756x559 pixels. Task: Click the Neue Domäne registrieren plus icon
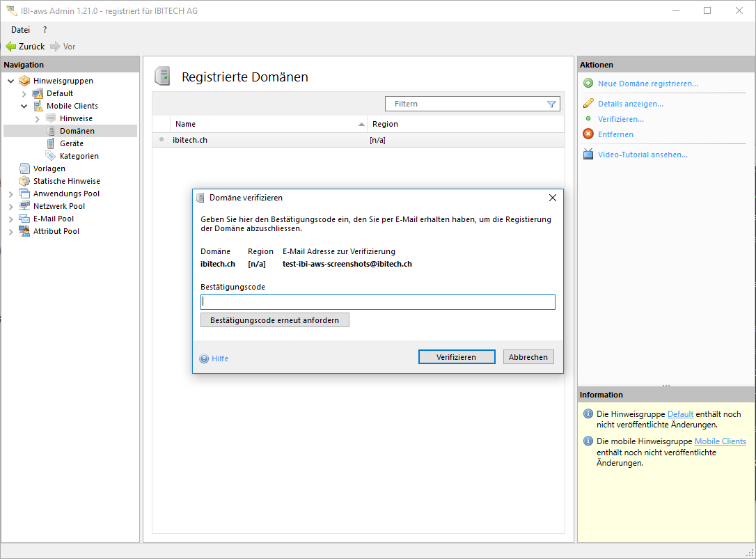pos(588,84)
